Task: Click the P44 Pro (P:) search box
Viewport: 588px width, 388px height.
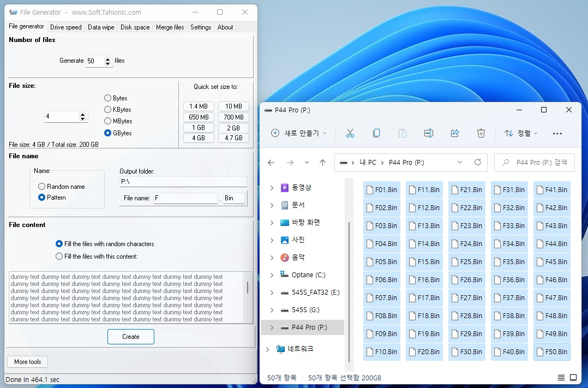Action: [535, 163]
